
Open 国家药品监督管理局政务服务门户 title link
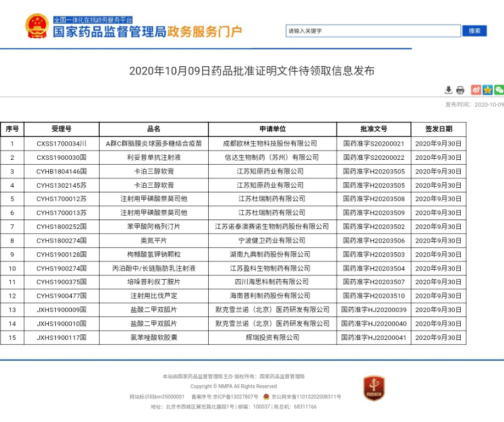(147, 32)
